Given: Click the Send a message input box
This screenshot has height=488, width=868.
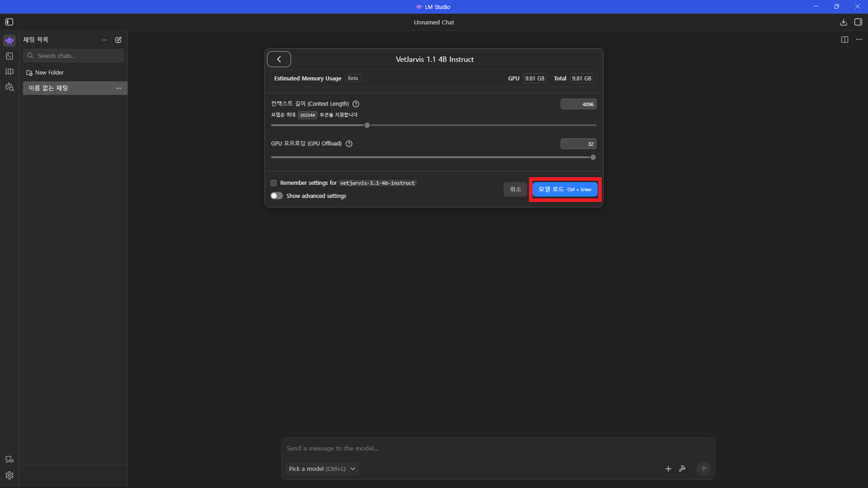Looking at the screenshot, I should [497, 448].
